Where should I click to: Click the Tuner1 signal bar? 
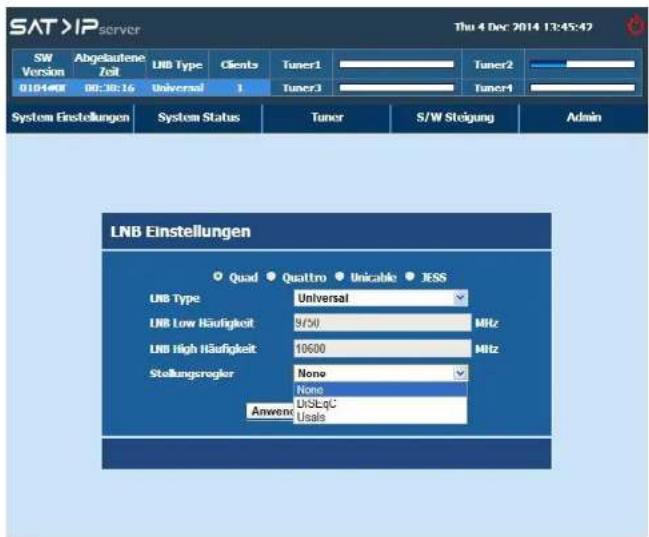pos(397,64)
